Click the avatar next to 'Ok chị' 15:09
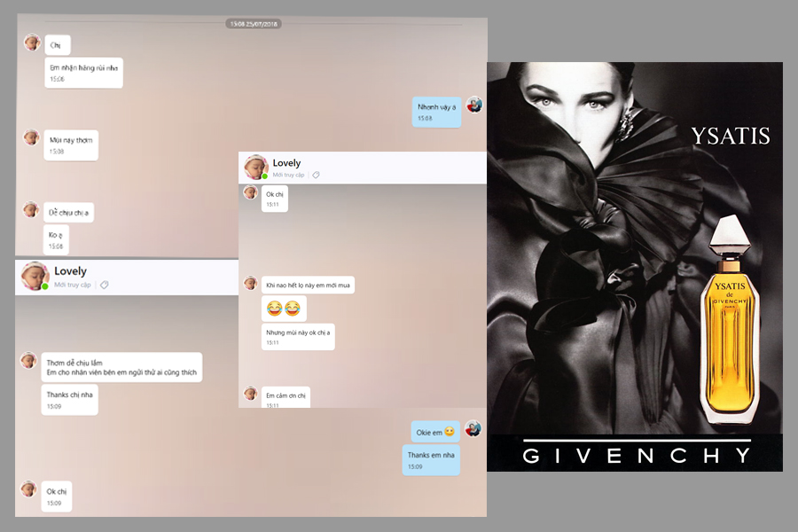The width and height of the screenshot is (798, 532). 28,489
